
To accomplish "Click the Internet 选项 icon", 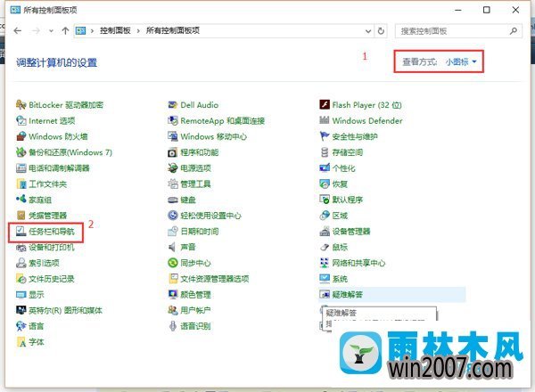I will (21, 120).
